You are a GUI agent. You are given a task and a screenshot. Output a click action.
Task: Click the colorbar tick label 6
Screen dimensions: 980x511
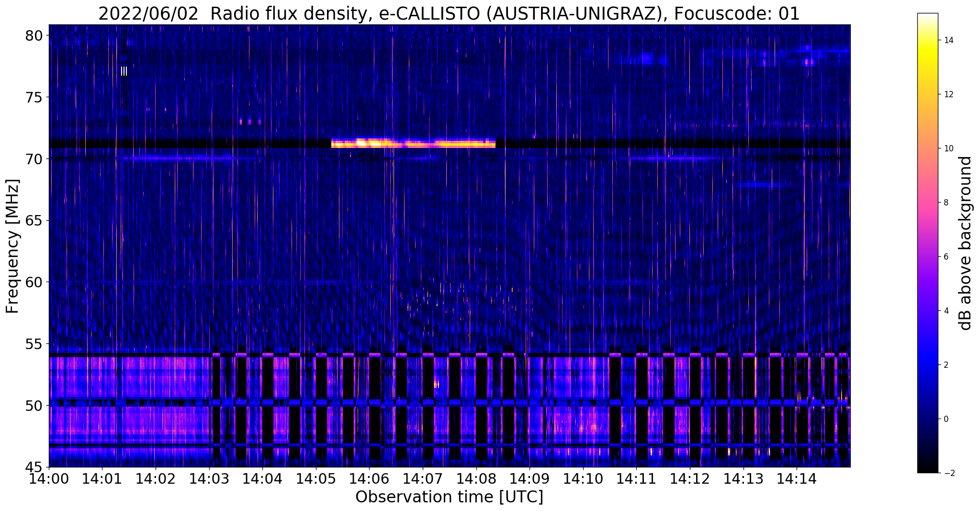946,257
